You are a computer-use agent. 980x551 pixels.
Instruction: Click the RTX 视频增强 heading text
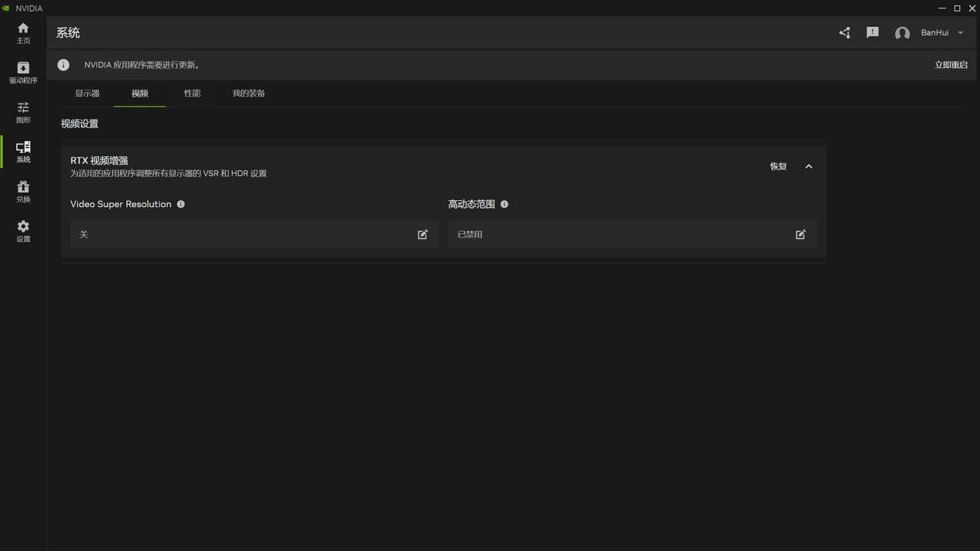point(99,161)
